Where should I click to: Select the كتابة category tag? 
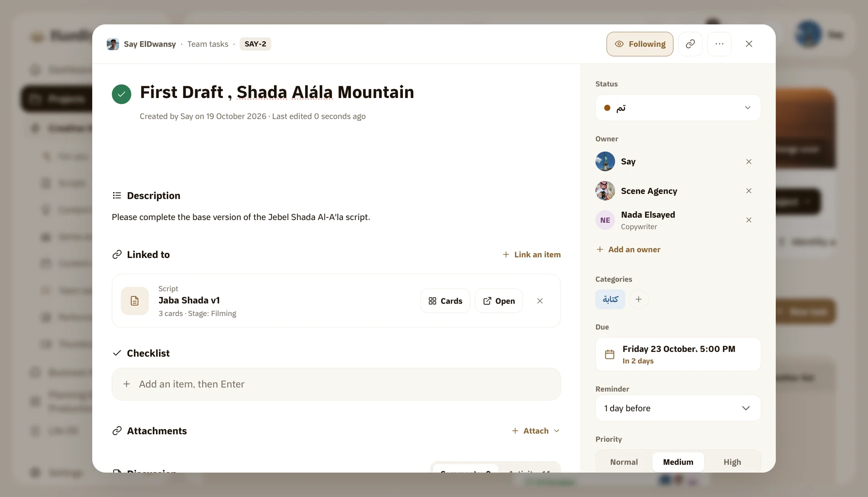point(610,299)
